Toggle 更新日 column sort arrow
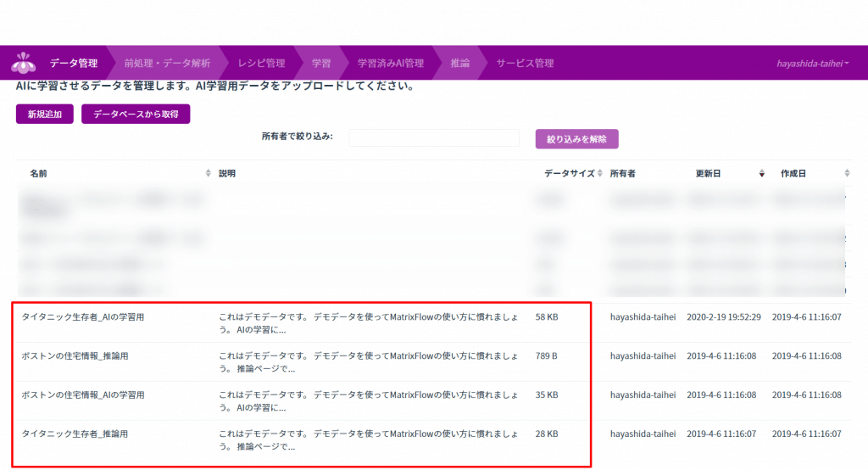Image resolution: width=868 pixels, height=470 pixels. click(761, 173)
